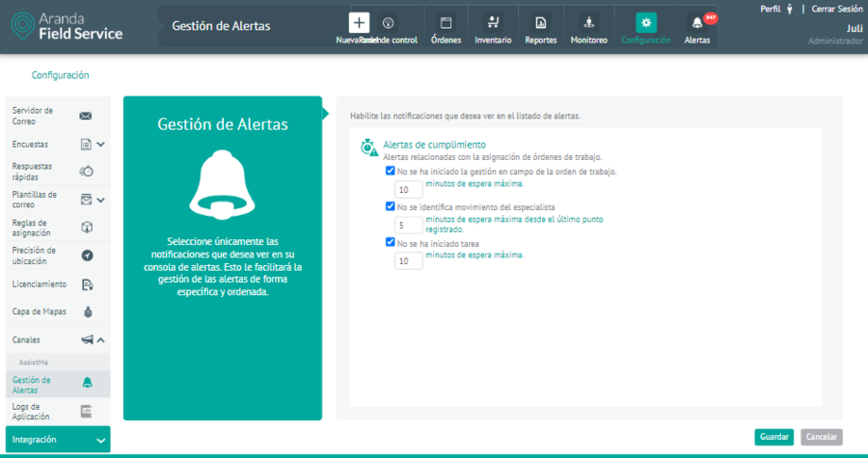
Task: Click the Canales megaphone icon
Action: pos(88,340)
